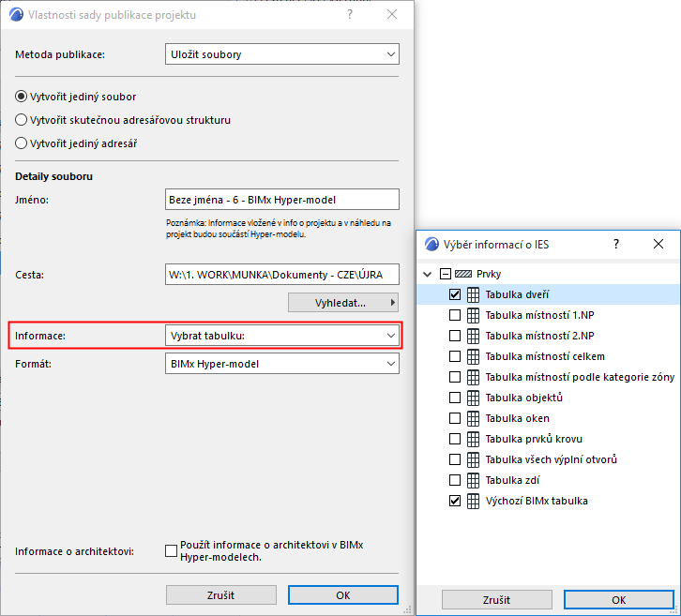Uncheck Výchozí BIMx tabulka

click(x=455, y=501)
